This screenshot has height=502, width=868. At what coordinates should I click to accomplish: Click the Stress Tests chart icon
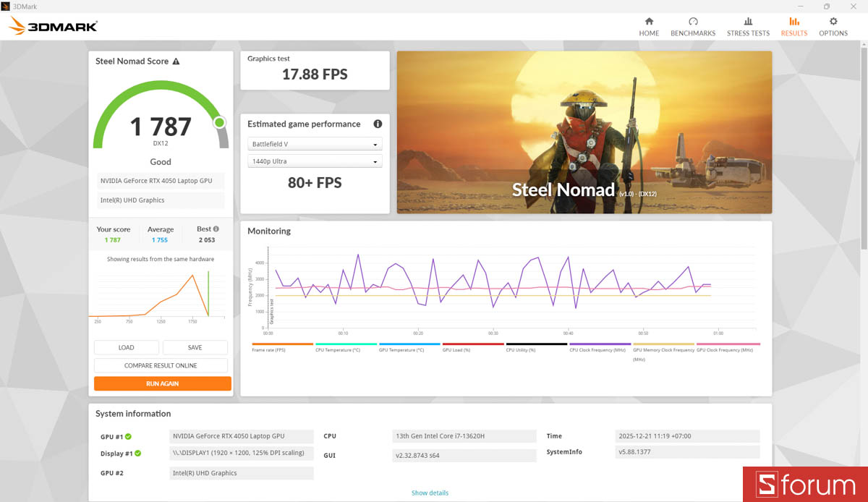point(748,22)
